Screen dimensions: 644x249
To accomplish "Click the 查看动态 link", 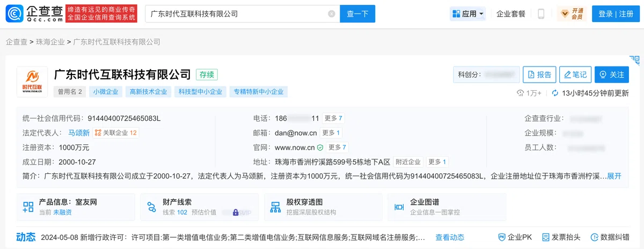I will pyautogui.click(x=450, y=237).
